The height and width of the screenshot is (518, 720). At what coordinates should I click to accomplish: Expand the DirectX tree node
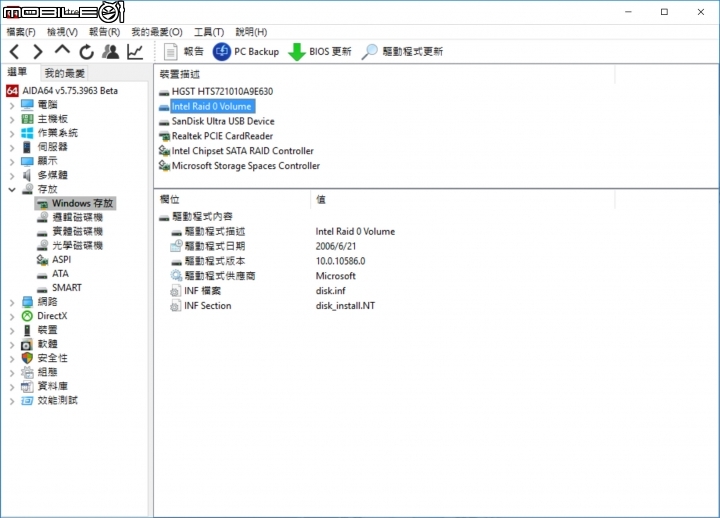[x=12, y=316]
